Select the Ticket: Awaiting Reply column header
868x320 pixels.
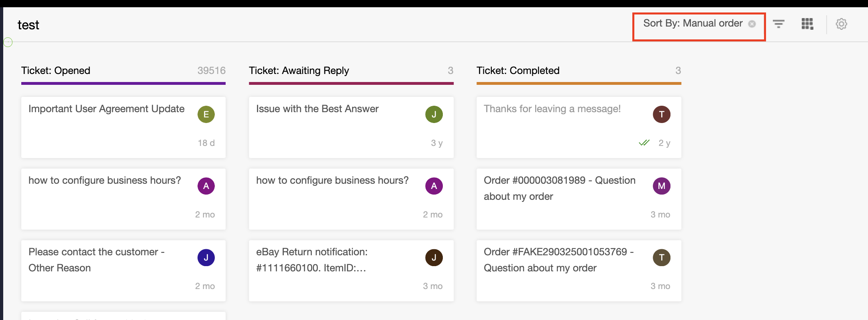(x=299, y=70)
